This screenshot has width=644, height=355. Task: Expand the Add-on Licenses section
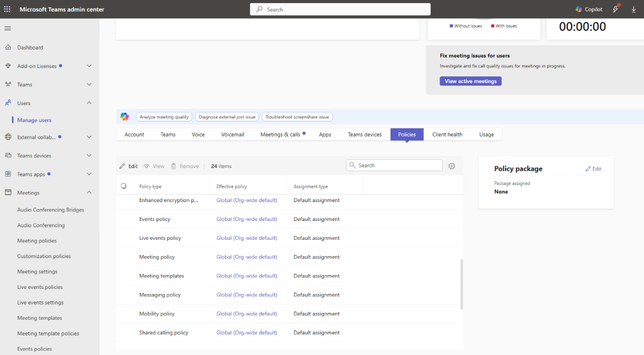click(89, 65)
